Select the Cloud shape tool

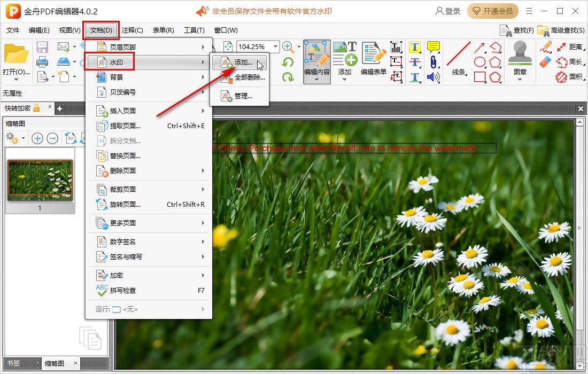point(495,77)
